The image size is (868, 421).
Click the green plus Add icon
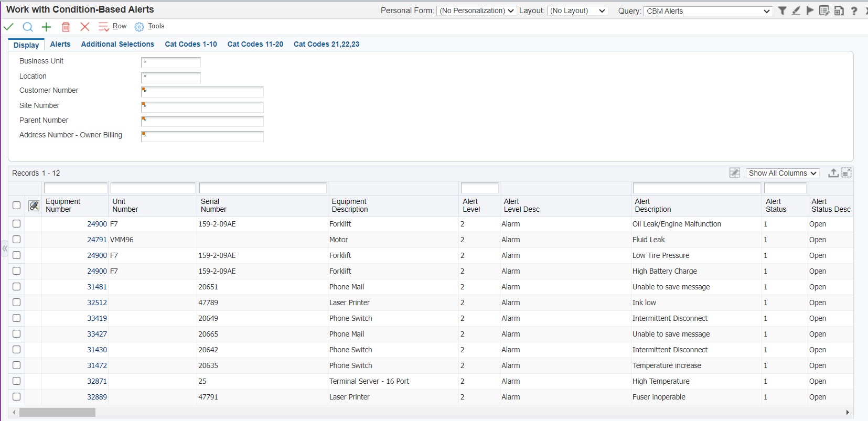click(47, 27)
